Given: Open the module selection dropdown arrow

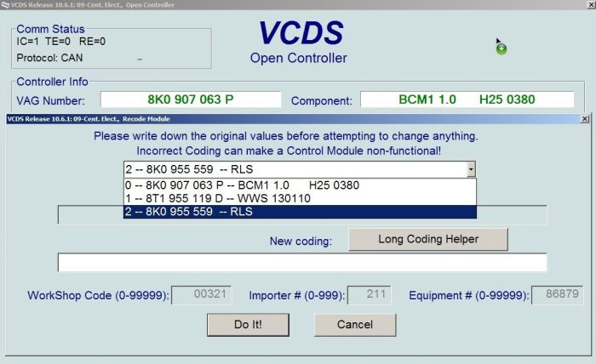Looking at the screenshot, I should click(471, 169).
